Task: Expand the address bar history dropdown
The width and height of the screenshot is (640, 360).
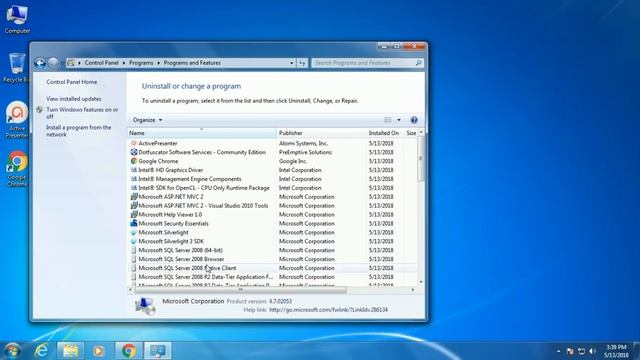Action: [291, 63]
